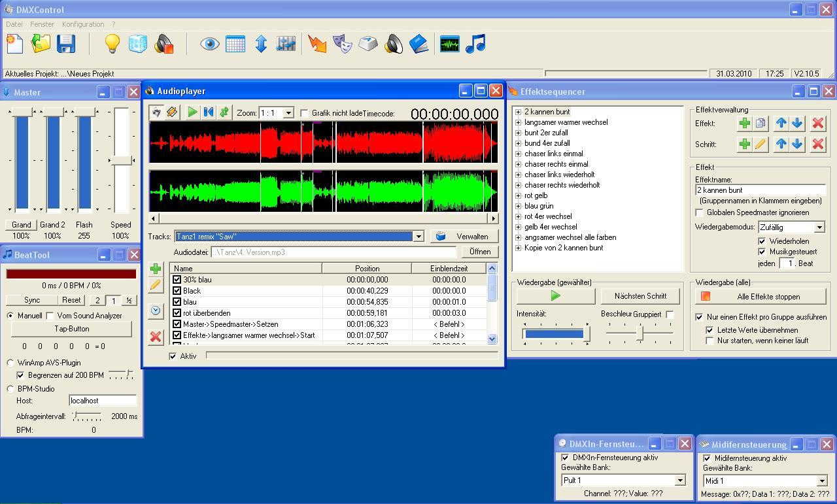Expand the 'chaser links einmal' effect
Screen dimensions: 837x504
pyautogui.click(x=518, y=154)
